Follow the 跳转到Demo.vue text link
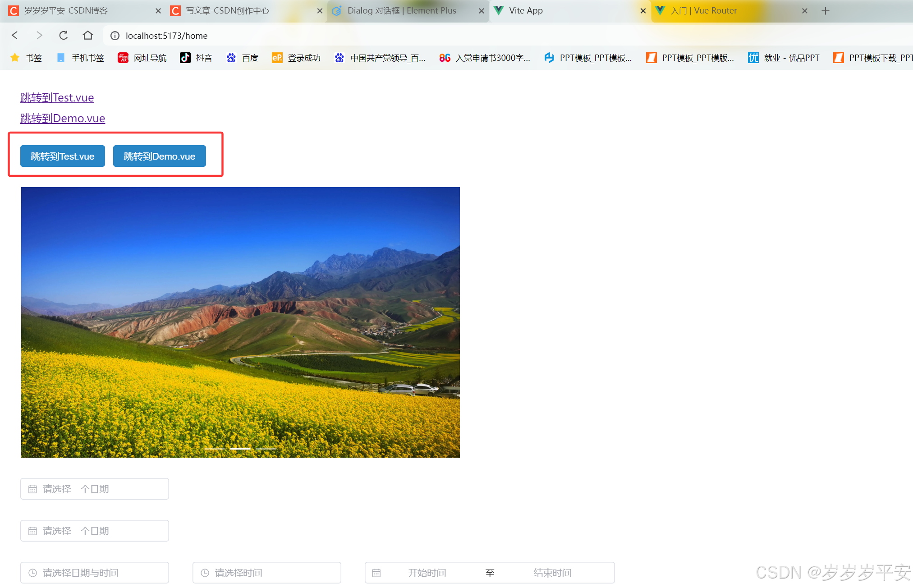 coord(63,119)
